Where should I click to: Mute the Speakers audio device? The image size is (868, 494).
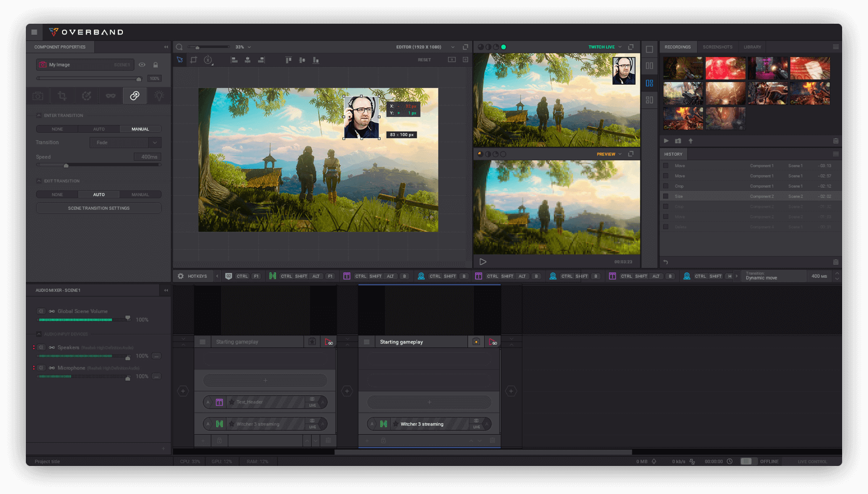coord(41,347)
